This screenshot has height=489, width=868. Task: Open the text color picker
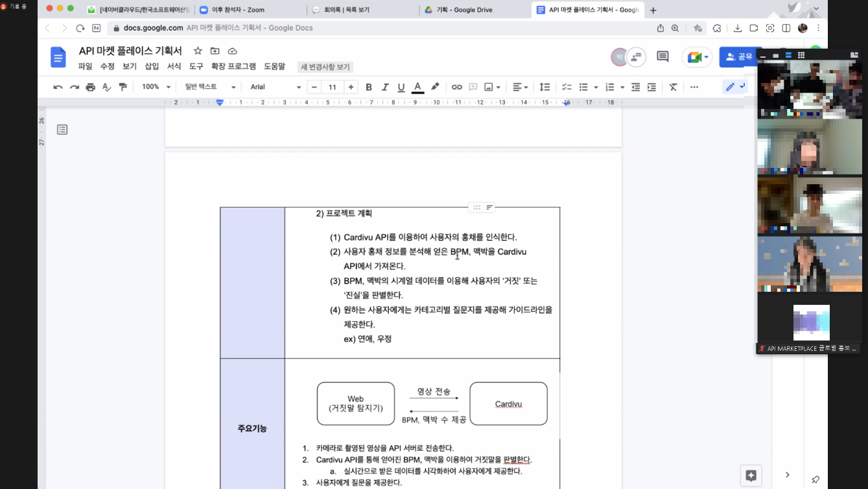point(418,87)
